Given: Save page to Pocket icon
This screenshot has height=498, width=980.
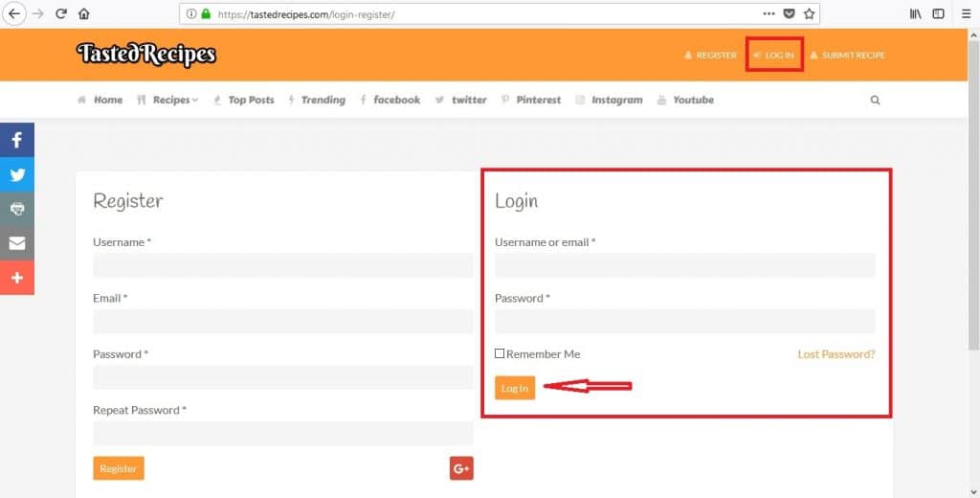Looking at the screenshot, I should [790, 13].
